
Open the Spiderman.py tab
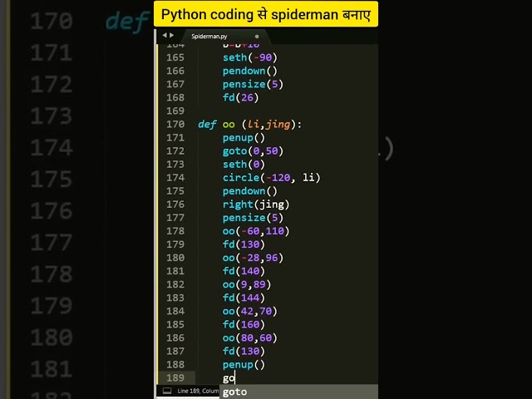tap(209, 37)
